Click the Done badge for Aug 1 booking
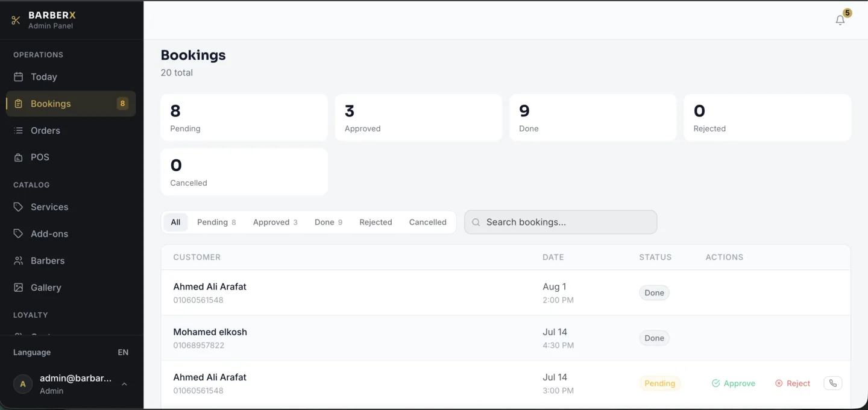Screen dimensions: 868x410 point(654,293)
